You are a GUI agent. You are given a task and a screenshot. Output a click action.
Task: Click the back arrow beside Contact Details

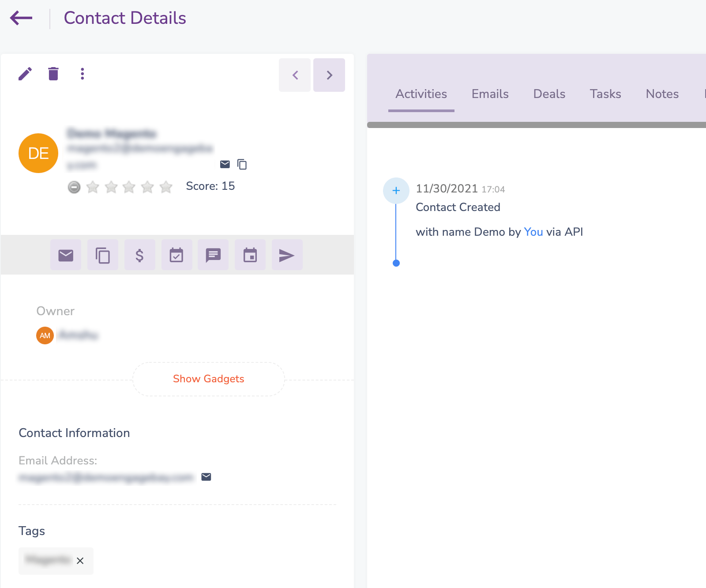click(21, 18)
